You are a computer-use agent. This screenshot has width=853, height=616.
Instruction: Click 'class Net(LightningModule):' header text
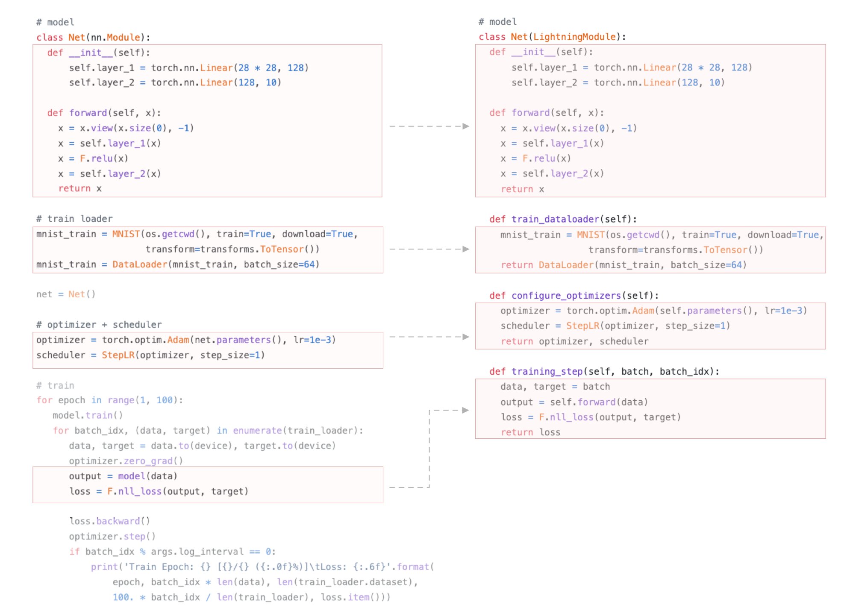coord(552,37)
